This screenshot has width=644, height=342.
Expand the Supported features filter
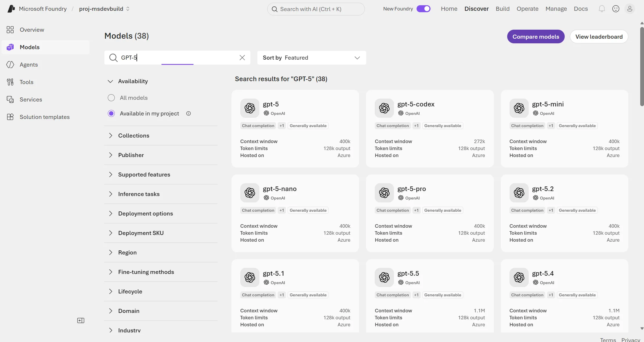[x=161, y=174]
